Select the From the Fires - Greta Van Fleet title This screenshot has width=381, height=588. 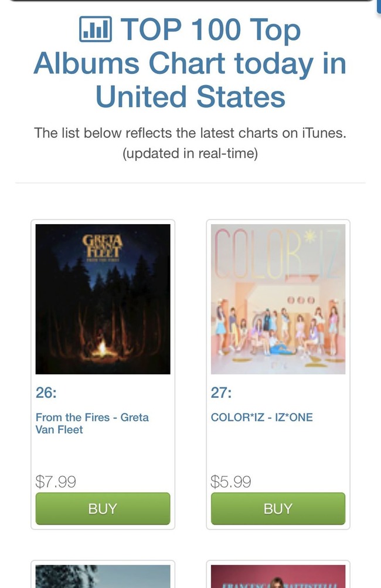pyautogui.click(x=92, y=423)
